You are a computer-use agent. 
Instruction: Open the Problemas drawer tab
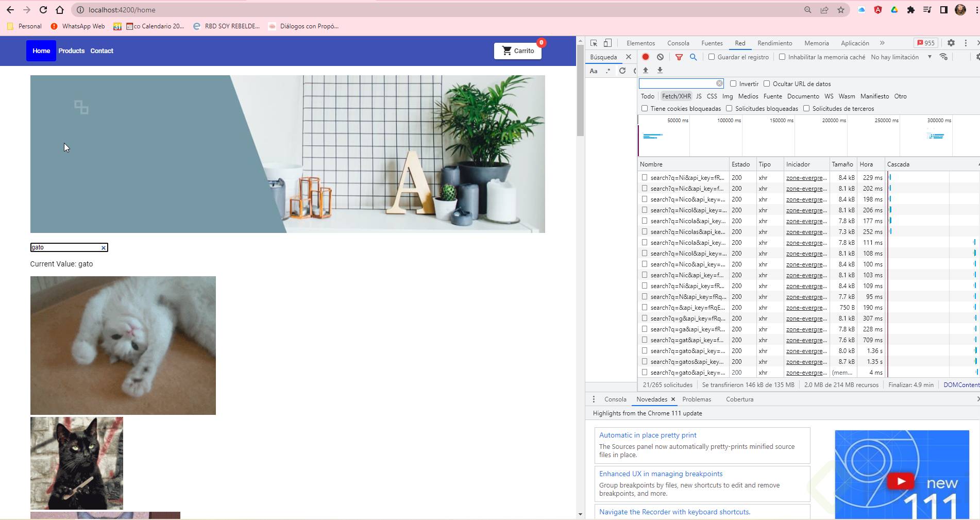pos(697,399)
